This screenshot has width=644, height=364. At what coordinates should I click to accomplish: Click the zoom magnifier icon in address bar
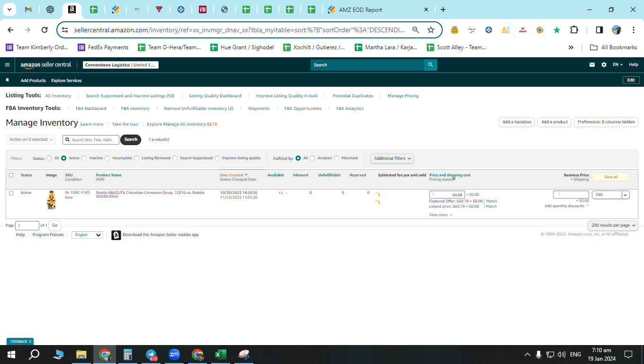[416, 30]
